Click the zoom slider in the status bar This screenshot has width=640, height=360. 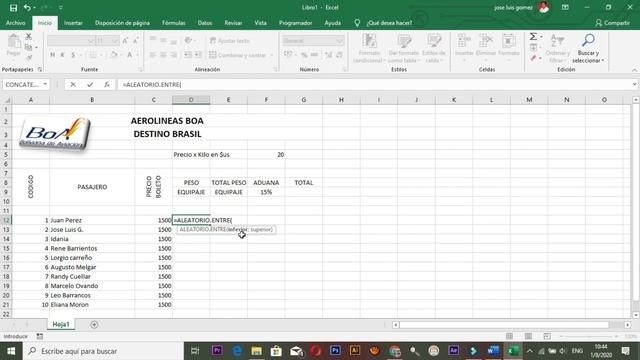[588, 336]
